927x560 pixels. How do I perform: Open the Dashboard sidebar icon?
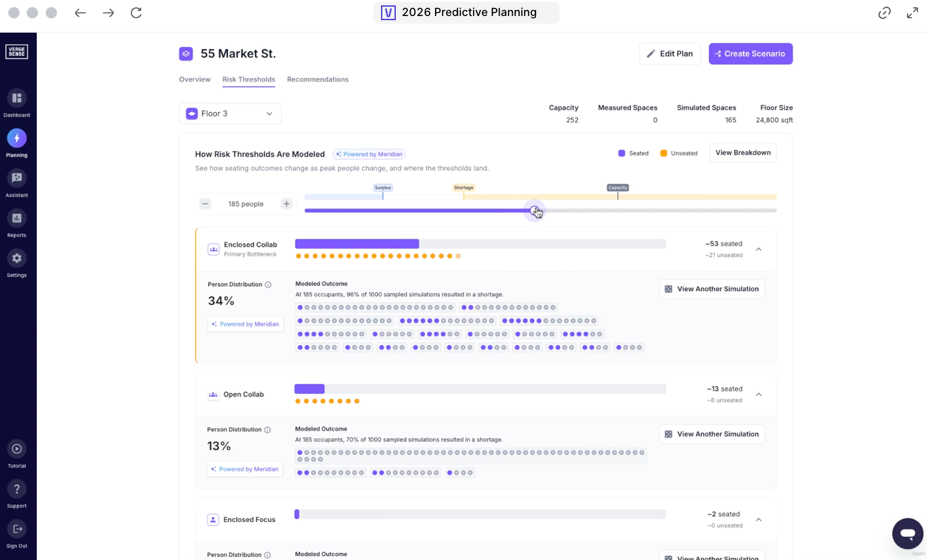17,98
